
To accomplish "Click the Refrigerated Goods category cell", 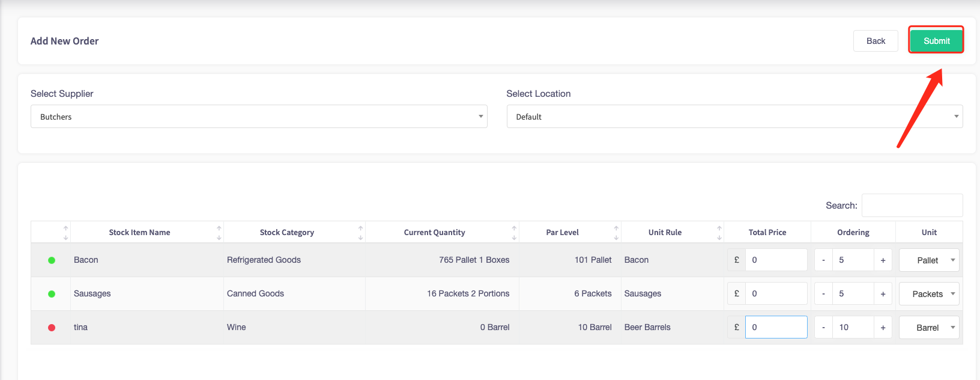I will point(294,260).
